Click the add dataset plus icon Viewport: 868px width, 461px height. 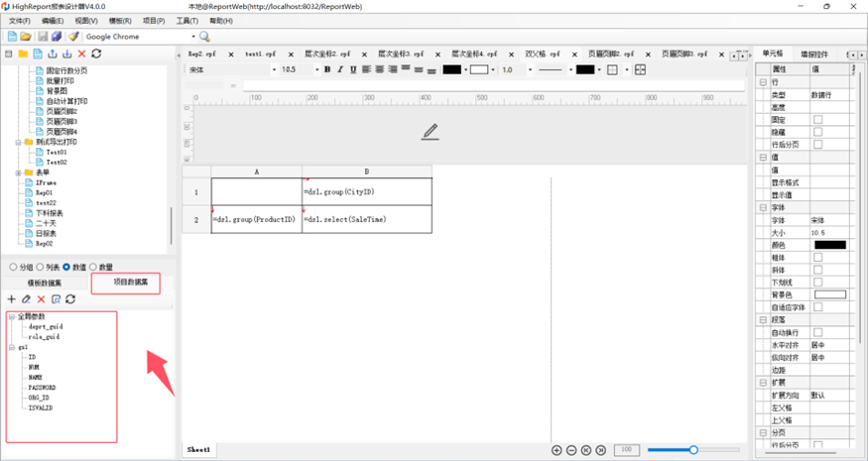[12, 298]
